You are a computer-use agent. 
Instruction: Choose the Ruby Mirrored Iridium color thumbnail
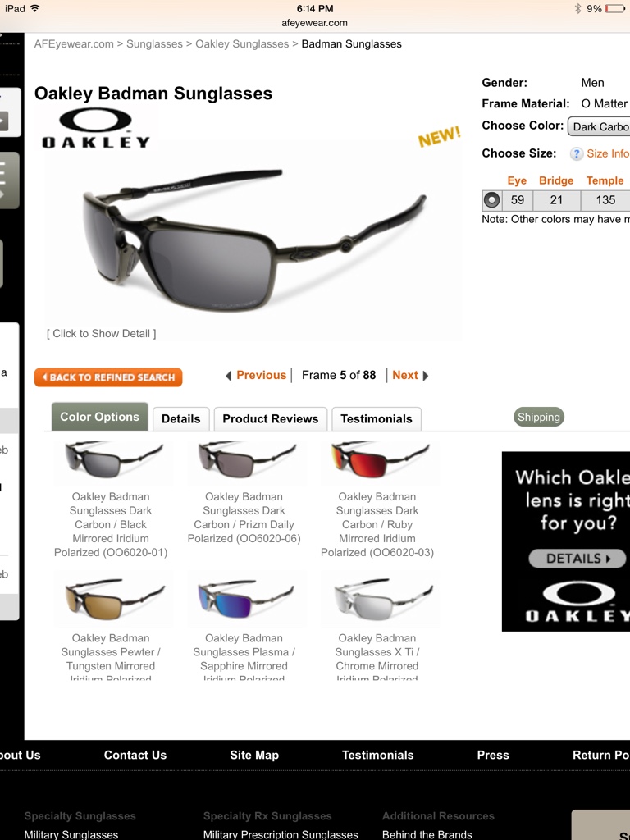click(380, 461)
